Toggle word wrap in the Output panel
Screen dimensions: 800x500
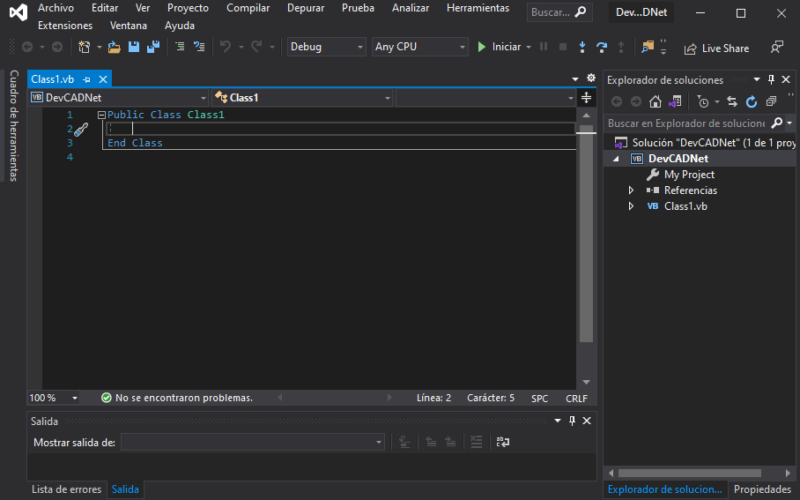pyautogui.click(x=503, y=442)
